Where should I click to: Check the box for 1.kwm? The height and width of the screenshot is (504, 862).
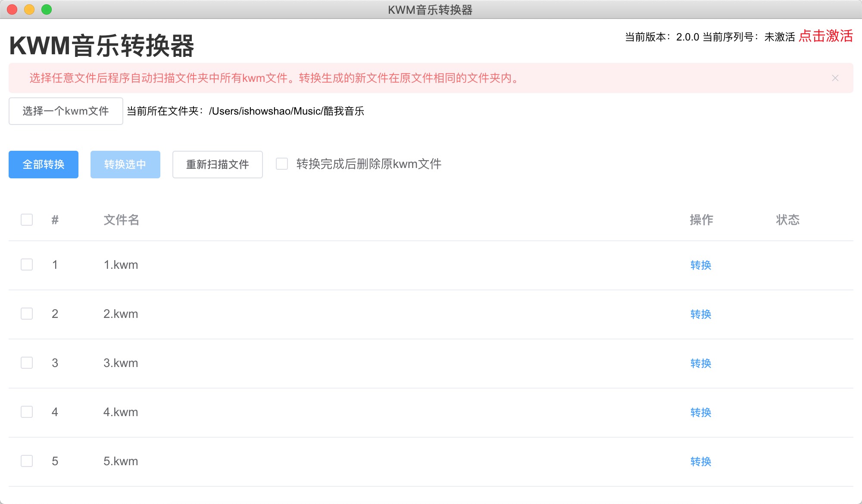[x=27, y=264]
